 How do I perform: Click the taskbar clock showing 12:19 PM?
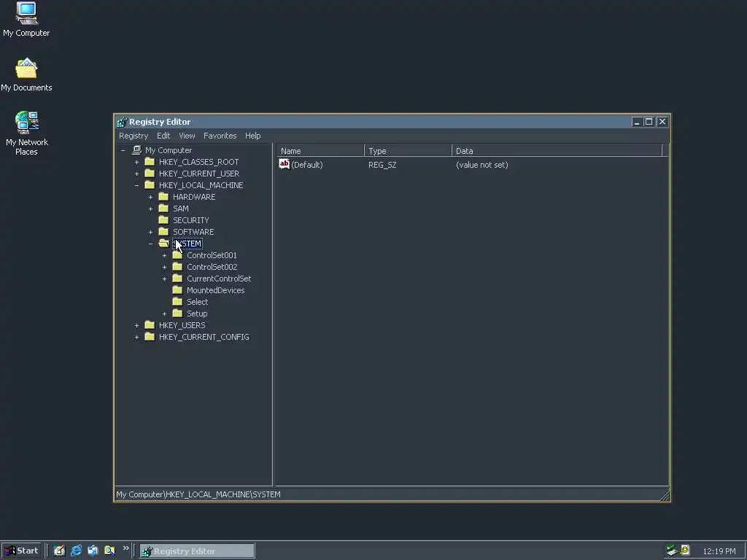(x=719, y=551)
